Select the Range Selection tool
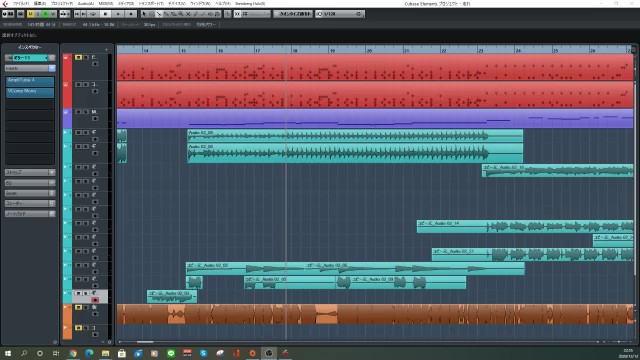640x360 pixels. tap(151, 14)
